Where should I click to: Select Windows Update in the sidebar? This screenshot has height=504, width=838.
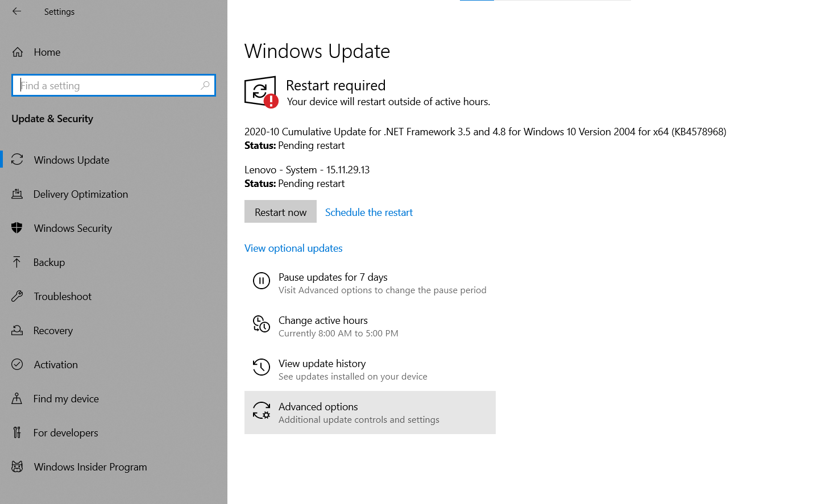[71, 160]
